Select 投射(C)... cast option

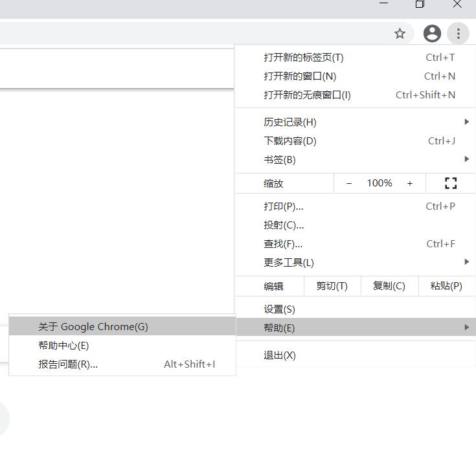(356, 225)
